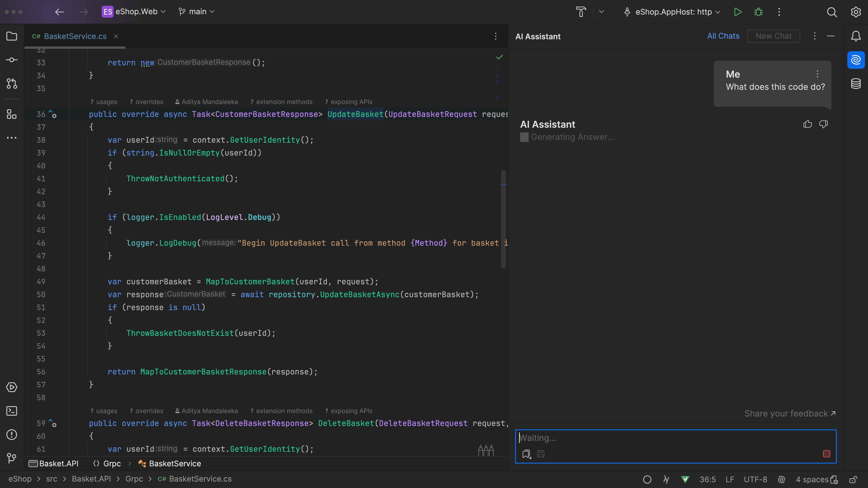Open the Pull Requests tool window icon
868x488 pixels.
coord(12,84)
